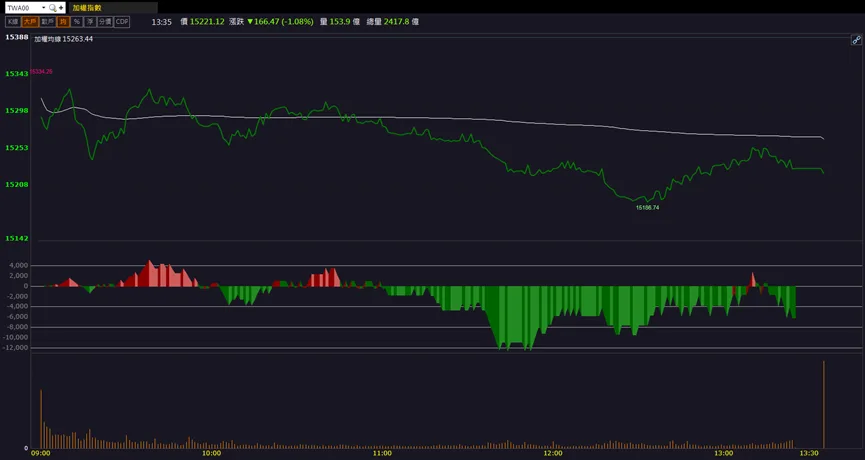Click the magnifier search icon
Image resolution: width=865 pixels, height=460 pixels.
click(52, 8)
